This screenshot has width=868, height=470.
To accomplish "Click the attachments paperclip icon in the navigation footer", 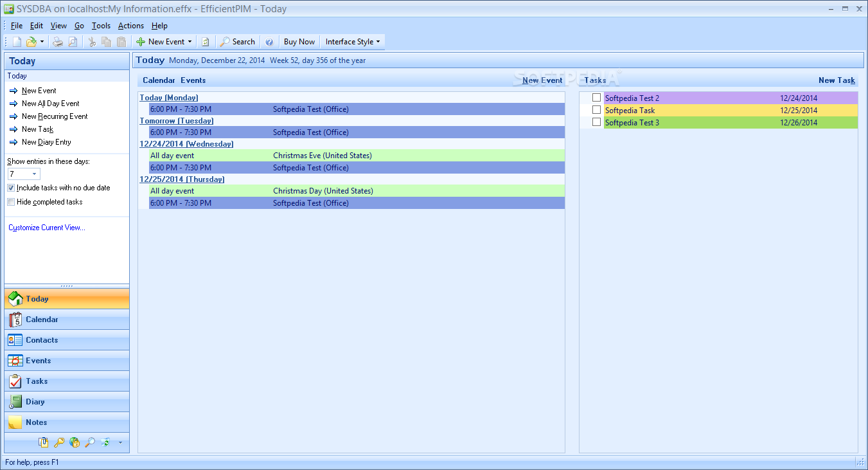I will click(44, 442).
